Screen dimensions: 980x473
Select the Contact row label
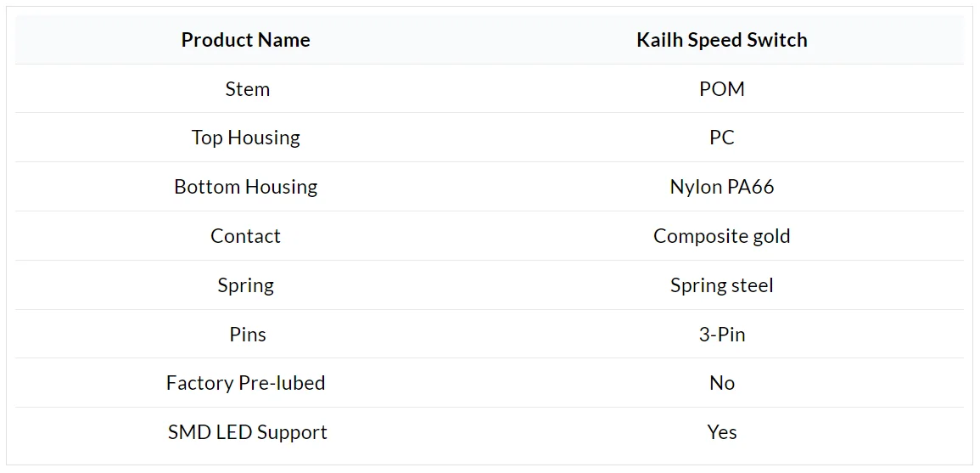coord(245,236)
